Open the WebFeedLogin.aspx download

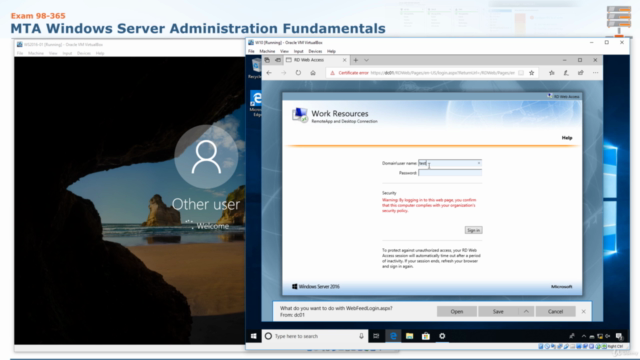pos(456,311)
